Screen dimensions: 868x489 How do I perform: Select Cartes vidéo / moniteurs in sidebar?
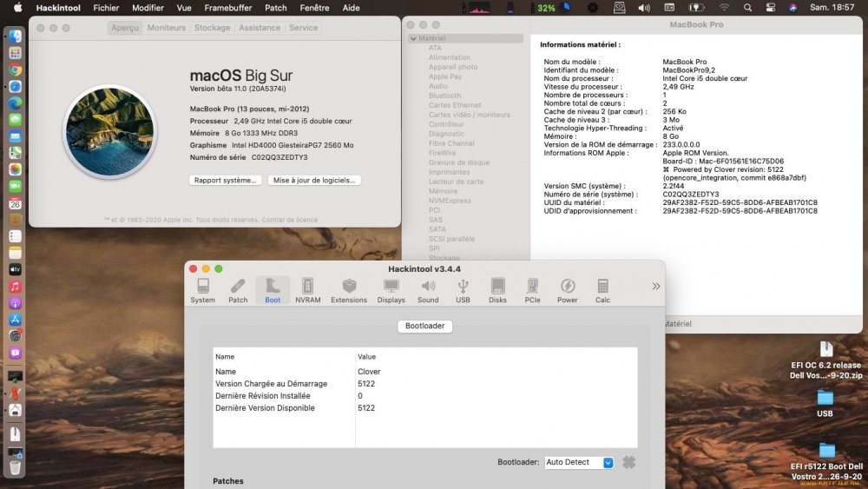(x=470, y=115)
